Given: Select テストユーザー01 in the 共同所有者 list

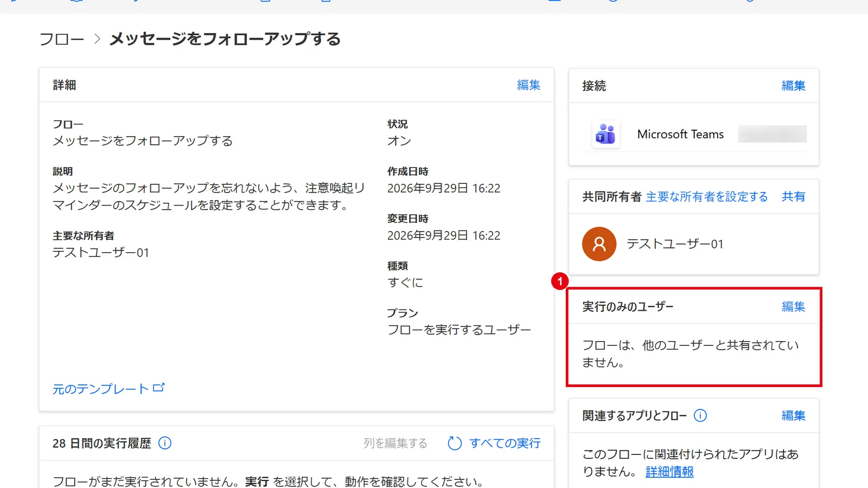Looking at the screenshot, I should click(675, 244).
